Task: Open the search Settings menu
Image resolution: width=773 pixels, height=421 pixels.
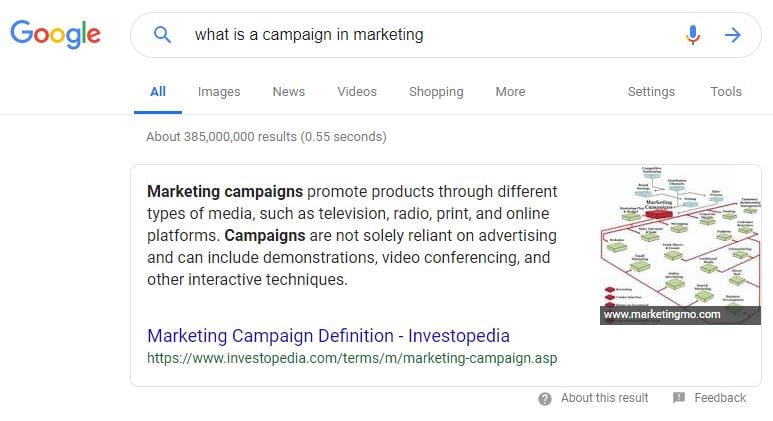Action: pyautogui.click(x=651, y=92)
